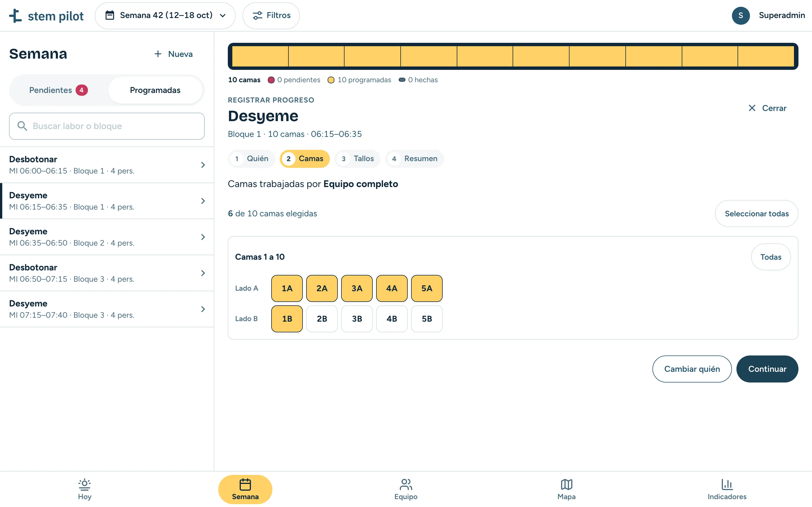Deselect bed 3A

coord(357,288)
